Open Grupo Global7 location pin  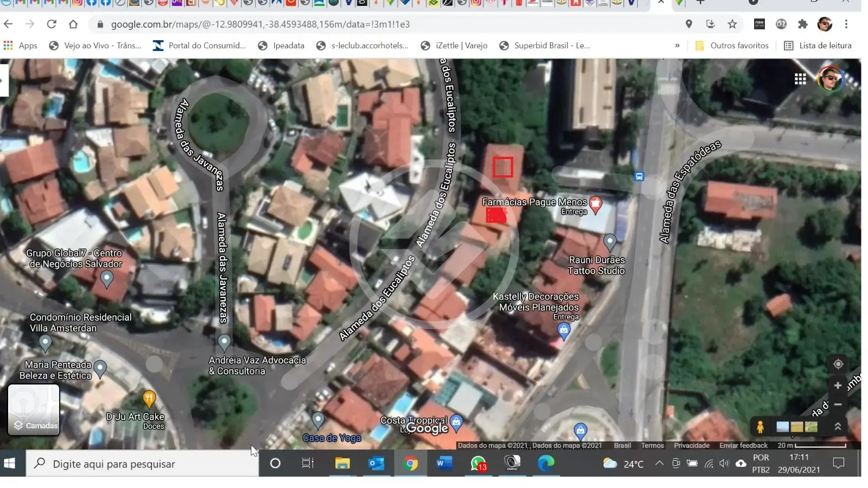tap(107, 279)
